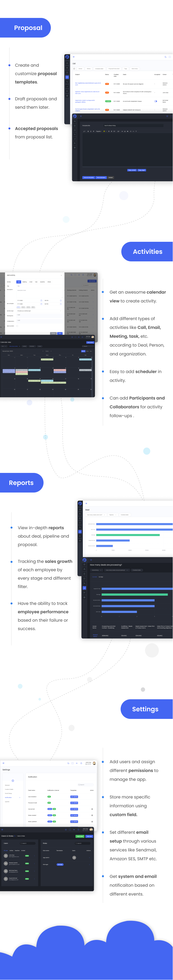Select the Email tab in the Add activity dialog

31,282
